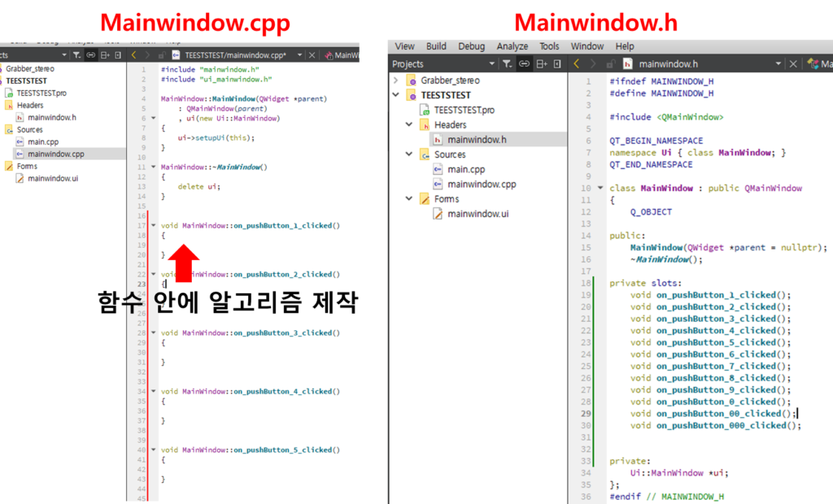The width and height of the screenshot is (833, 504).
Task: Open the mainwindow.h open documents dropdown arrow
Action: (x=778, y=63)
